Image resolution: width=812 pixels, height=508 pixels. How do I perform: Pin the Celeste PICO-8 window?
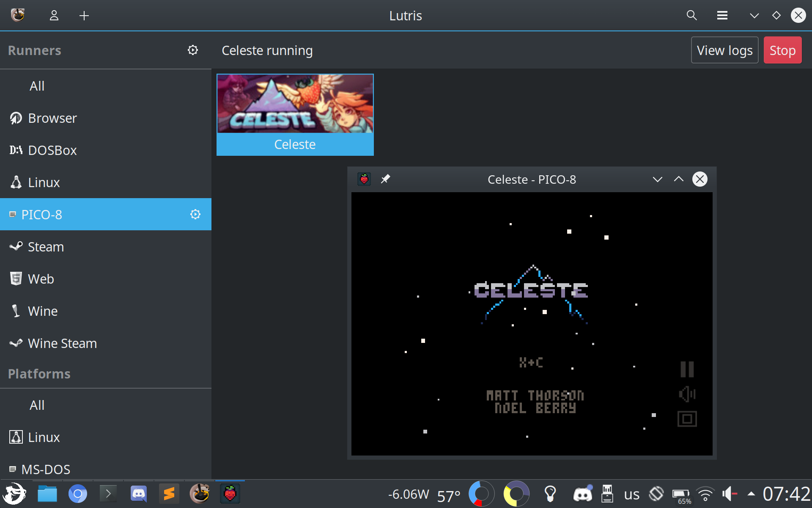point(385,179)
